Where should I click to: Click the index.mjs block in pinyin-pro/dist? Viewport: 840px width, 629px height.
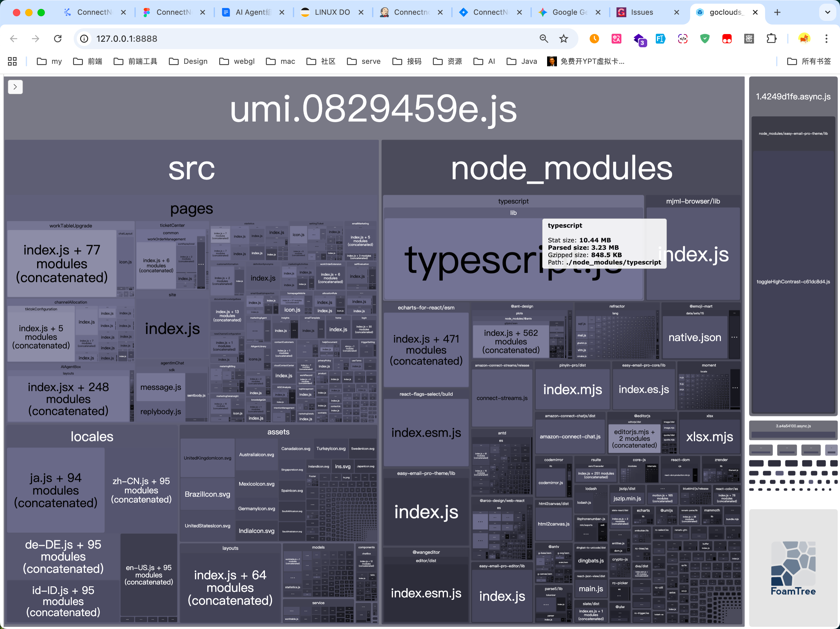pyautogui.click(x=572, y=389)
